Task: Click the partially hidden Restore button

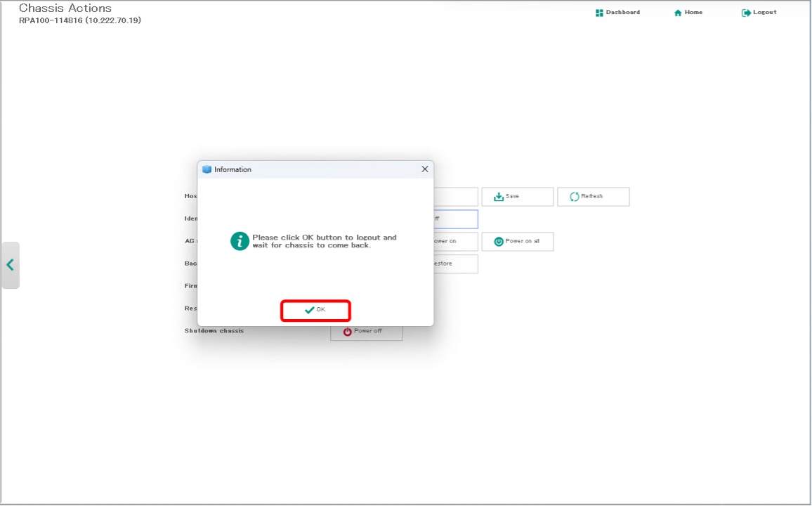Action: pyautogui.click(x=455, y=264)
